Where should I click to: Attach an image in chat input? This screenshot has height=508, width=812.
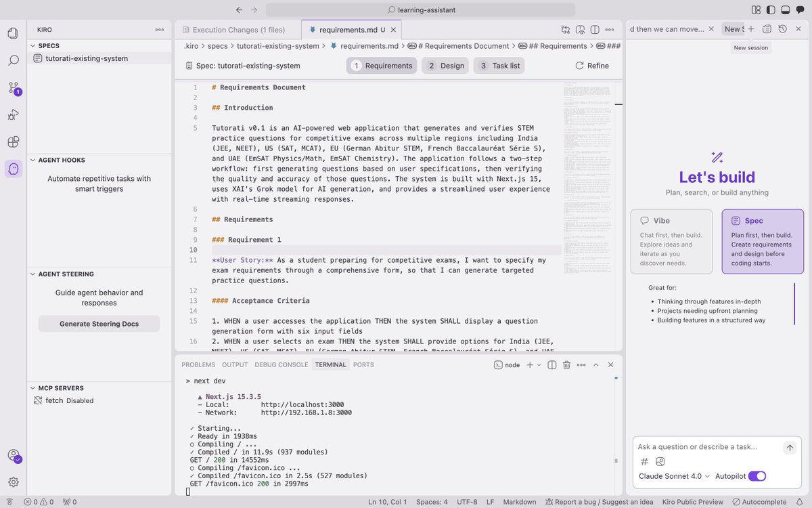pyautogui.click(x=660, y=461)
